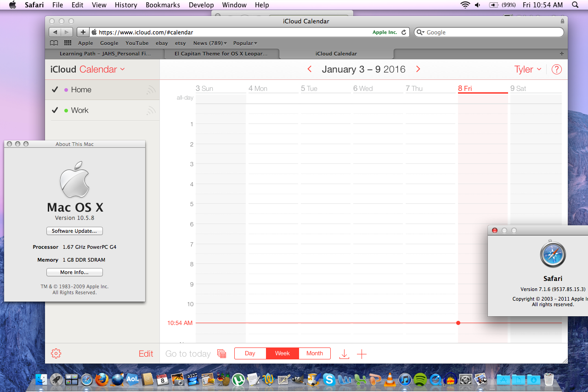Open the Tyler account dropdown
This screenshot has height=392, width=588.
528,69
